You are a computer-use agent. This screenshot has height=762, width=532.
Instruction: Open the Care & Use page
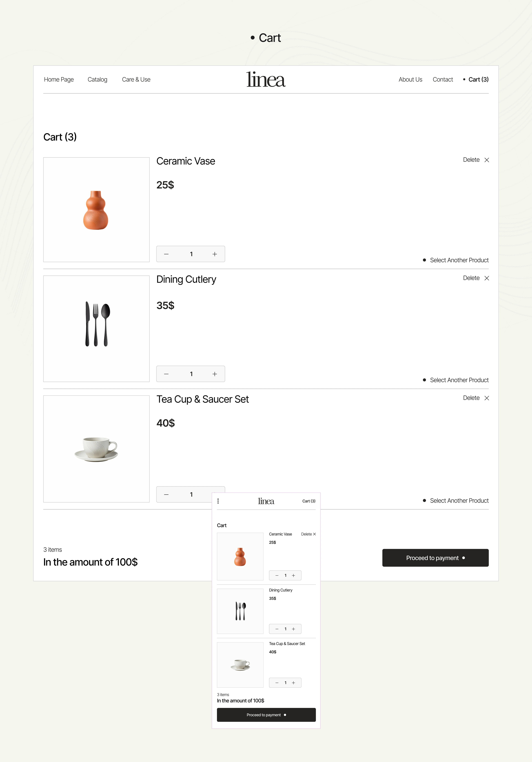[136, 79]
